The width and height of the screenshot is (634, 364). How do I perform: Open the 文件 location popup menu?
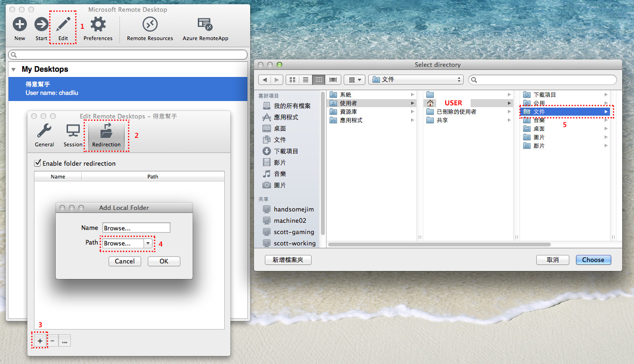coord(416,80)
